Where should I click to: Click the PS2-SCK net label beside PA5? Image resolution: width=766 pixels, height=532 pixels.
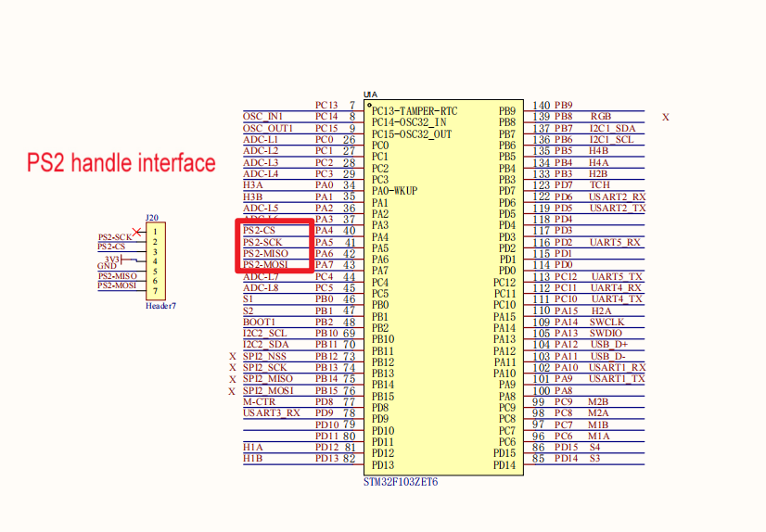262,242
